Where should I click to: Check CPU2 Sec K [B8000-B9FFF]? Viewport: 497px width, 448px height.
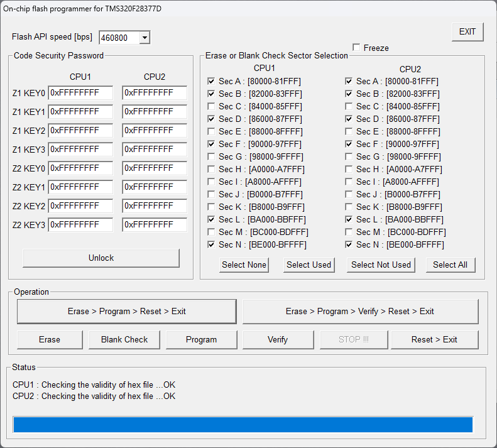(x=349, y=207)
